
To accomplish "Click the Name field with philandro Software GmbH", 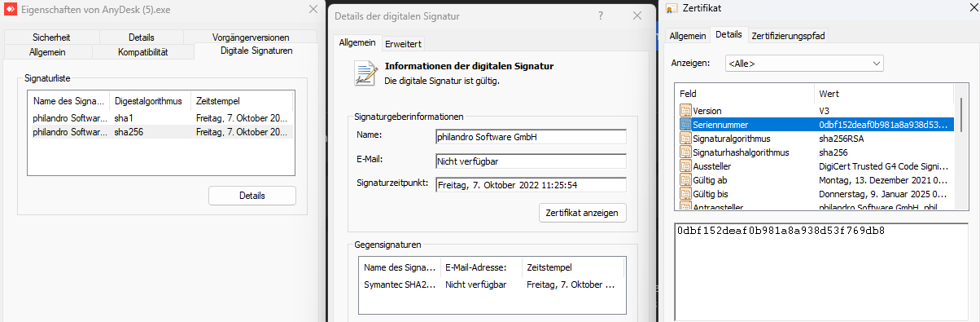I will (x=531, y=136).
